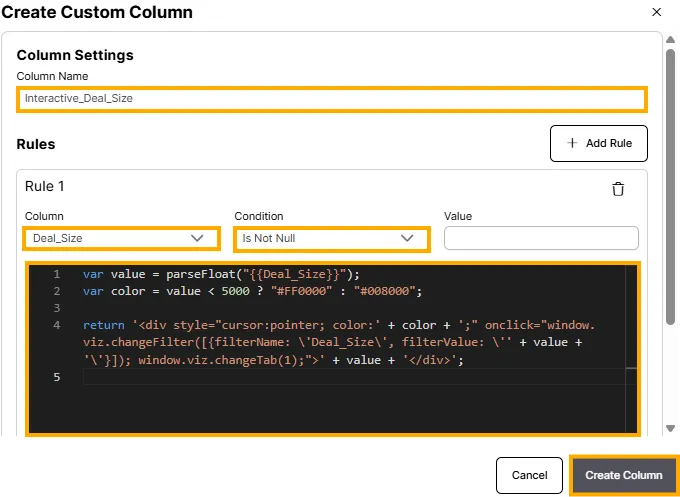Viewport: 680px width, 497px height.
Task: Delete Rule 1 with trash icon
Action: click(x=618, y=189)
